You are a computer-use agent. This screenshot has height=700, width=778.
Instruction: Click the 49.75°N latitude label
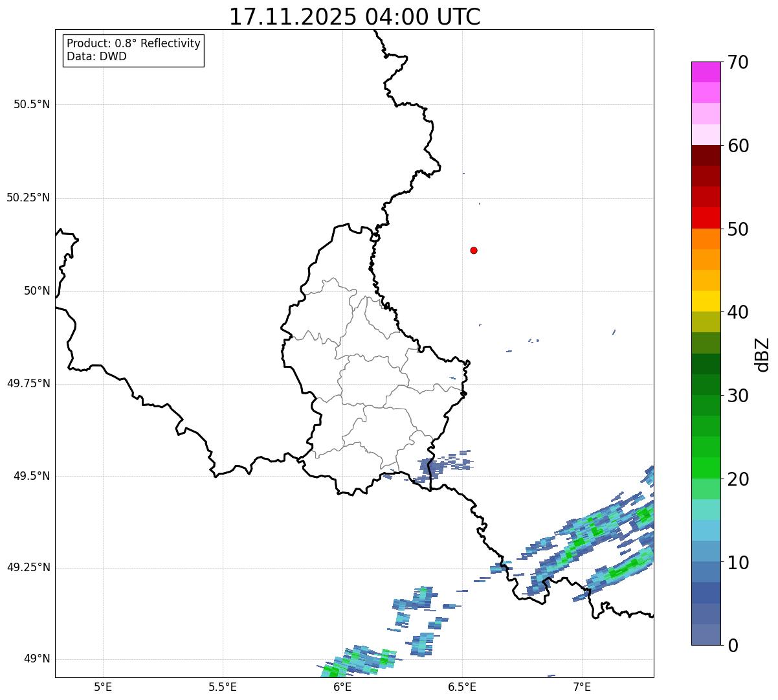click(28, 383)
